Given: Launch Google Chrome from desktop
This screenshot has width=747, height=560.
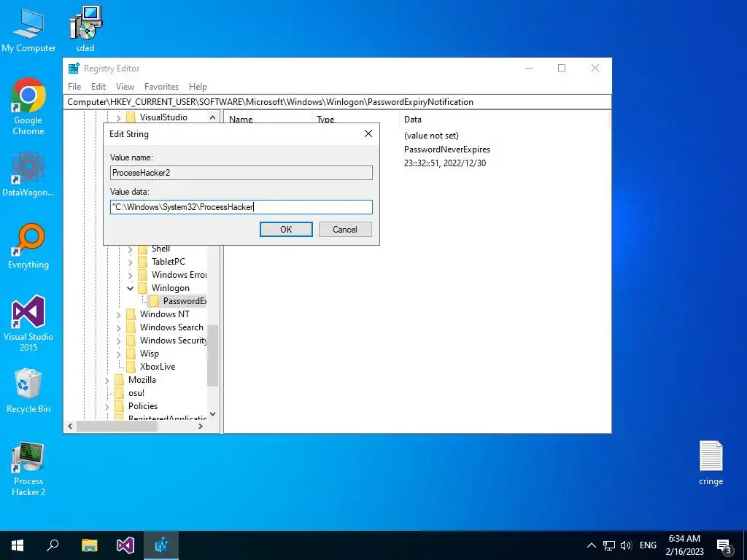Looking at the screenshot, I should click(x=28, y=106).
